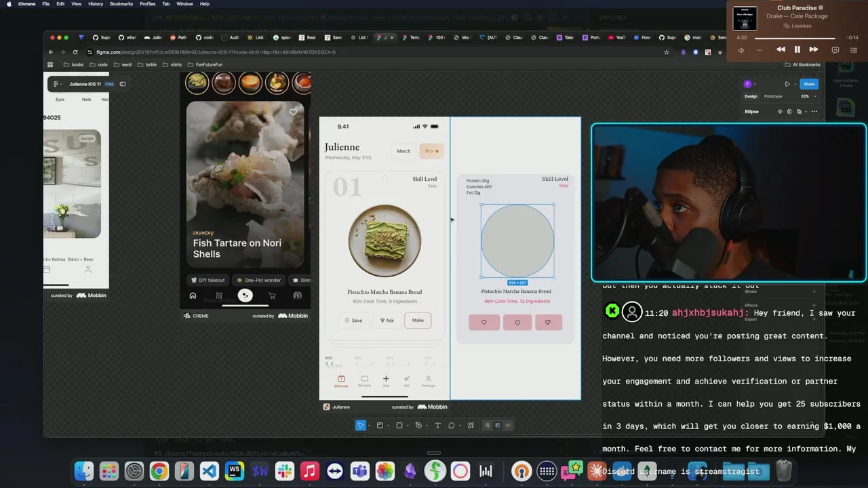Open lyrics speech bubble in music player
Viewport: 868px width, 488px height.
tap(835, 49)
